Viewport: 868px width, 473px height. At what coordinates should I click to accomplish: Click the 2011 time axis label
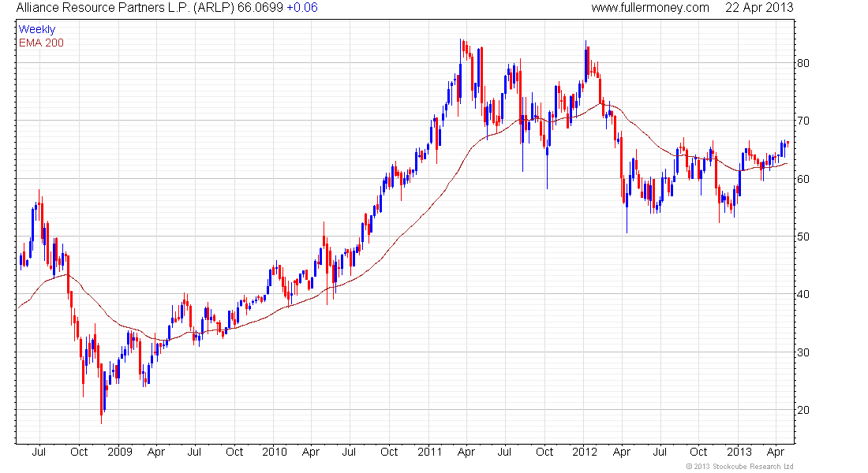[429, 452]
